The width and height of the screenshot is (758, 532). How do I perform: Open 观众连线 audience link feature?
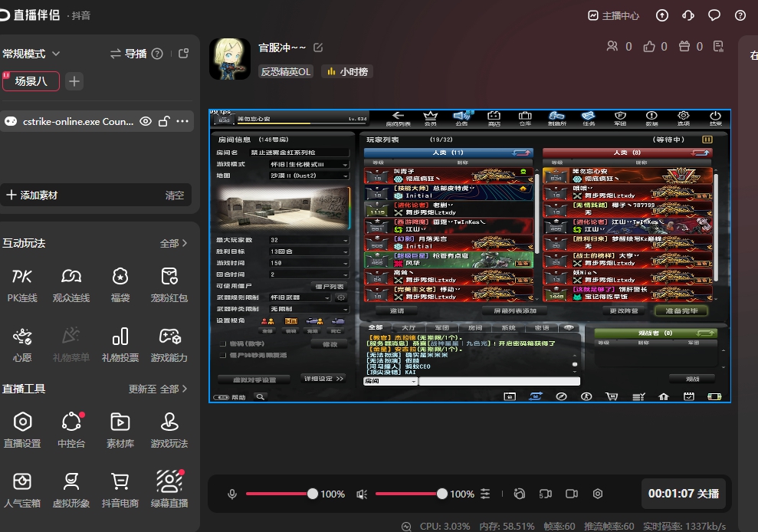click(x=71, y=285)
